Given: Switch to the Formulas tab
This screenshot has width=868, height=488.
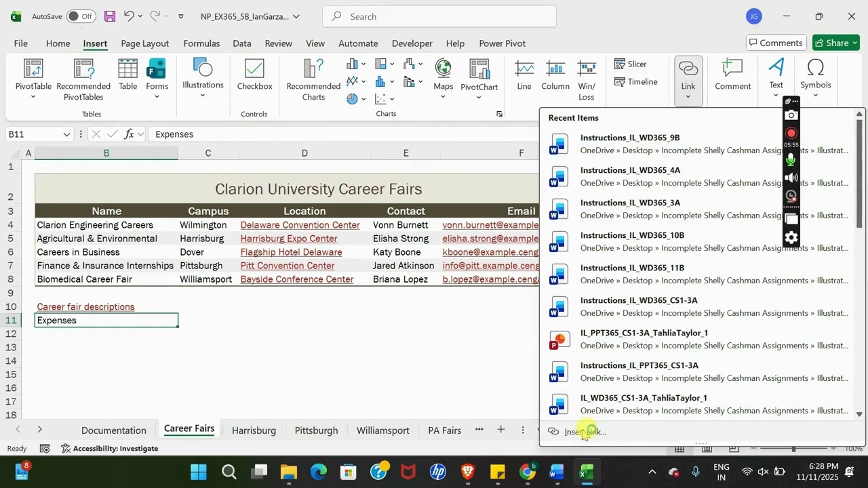Looking at the screenshot, I should 201,43.
